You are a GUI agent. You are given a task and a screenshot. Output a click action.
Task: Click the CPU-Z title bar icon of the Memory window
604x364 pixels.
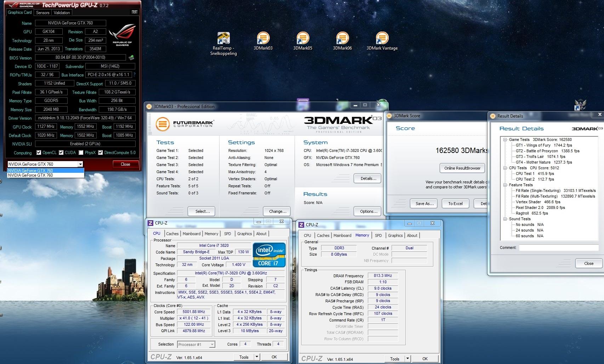[x=301, y=225]
